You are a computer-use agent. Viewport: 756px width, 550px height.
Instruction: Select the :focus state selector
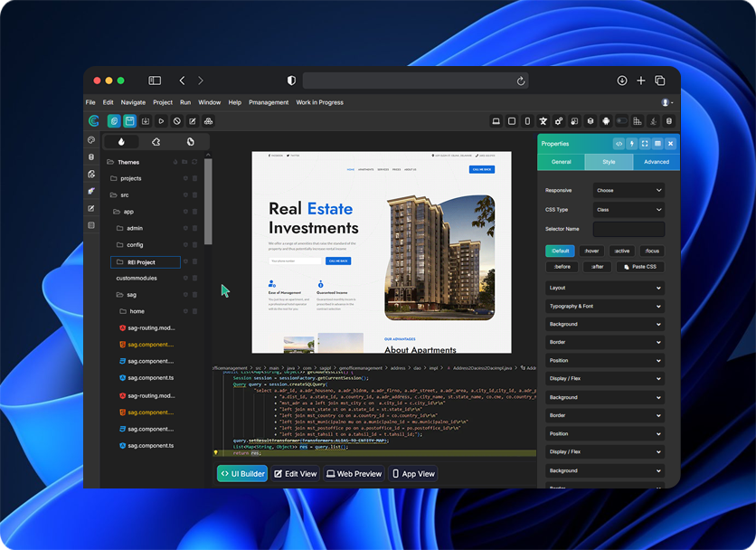point(652,251)
